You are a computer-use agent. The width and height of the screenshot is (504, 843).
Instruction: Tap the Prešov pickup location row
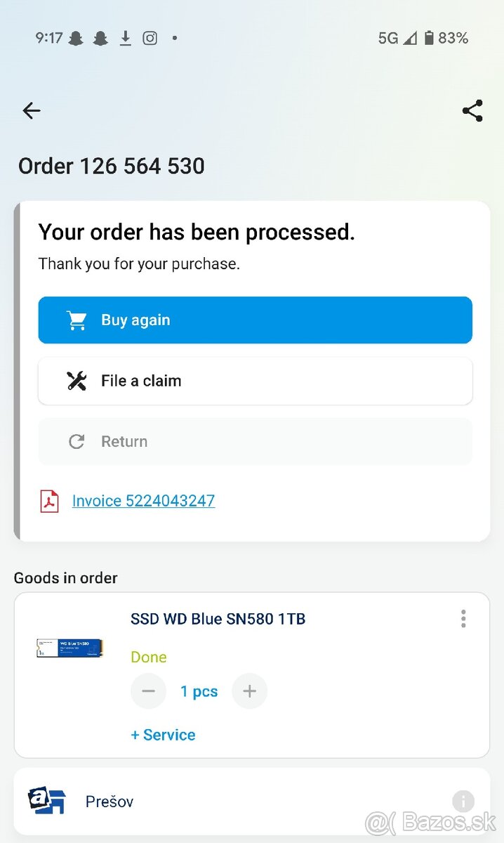(251, 801)
